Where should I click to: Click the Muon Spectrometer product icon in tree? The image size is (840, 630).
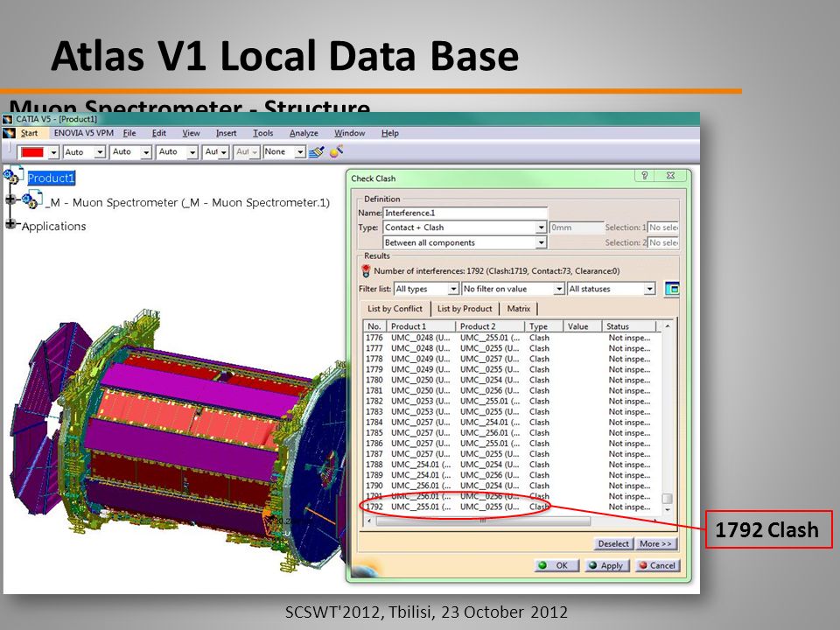(x=31, y=200)
